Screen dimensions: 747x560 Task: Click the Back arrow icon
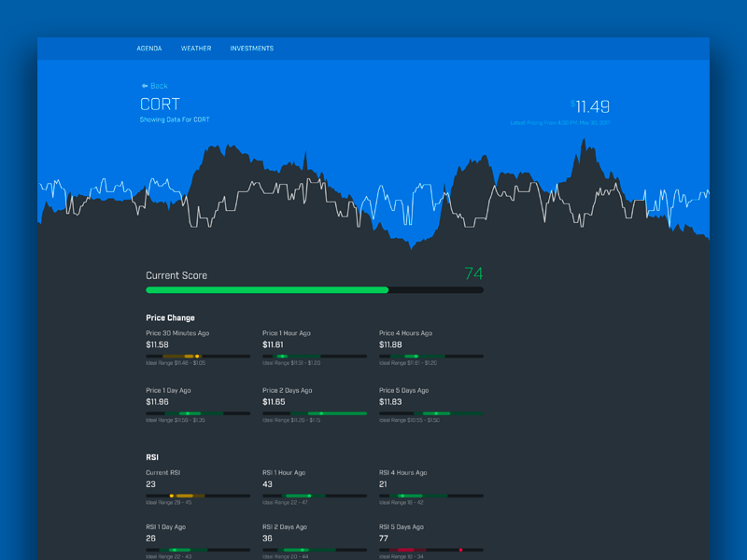tap(145, 86)
